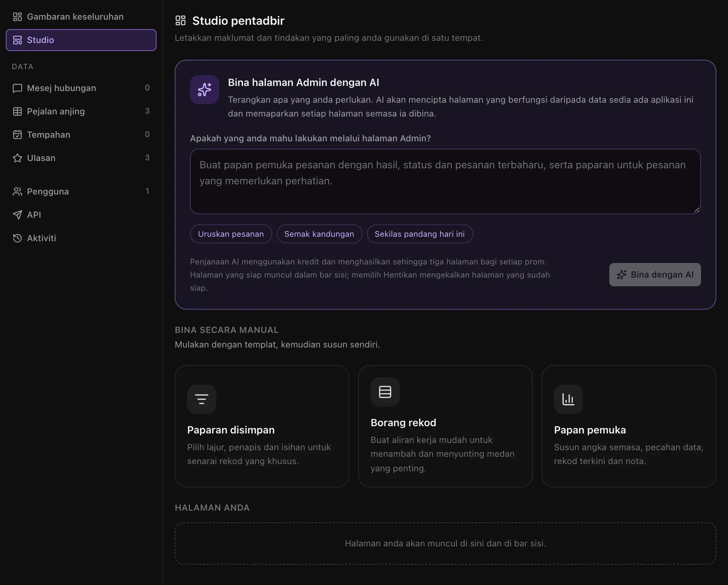This screenshot has width=728, height=585.
Task: Click the Pengguna users icon
Action: 17,192
